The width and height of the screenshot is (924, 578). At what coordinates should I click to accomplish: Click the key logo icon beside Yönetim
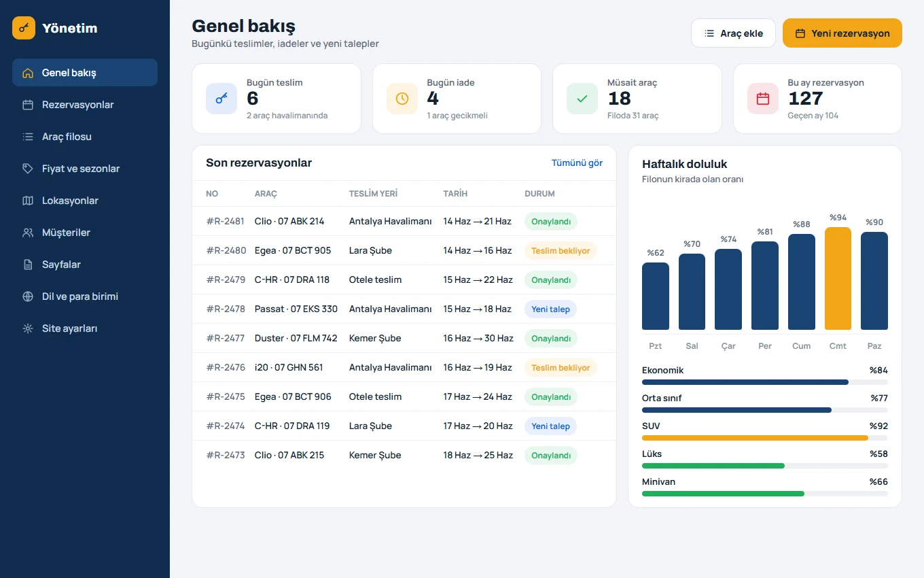coord(24,28)
